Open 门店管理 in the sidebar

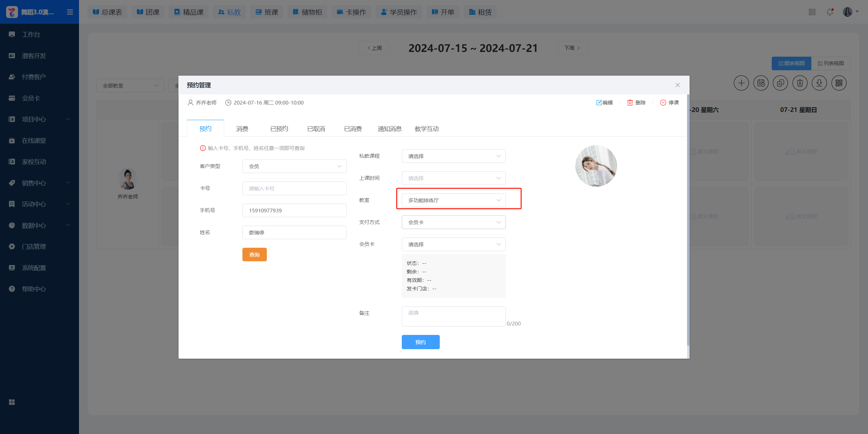click(34, 247)
